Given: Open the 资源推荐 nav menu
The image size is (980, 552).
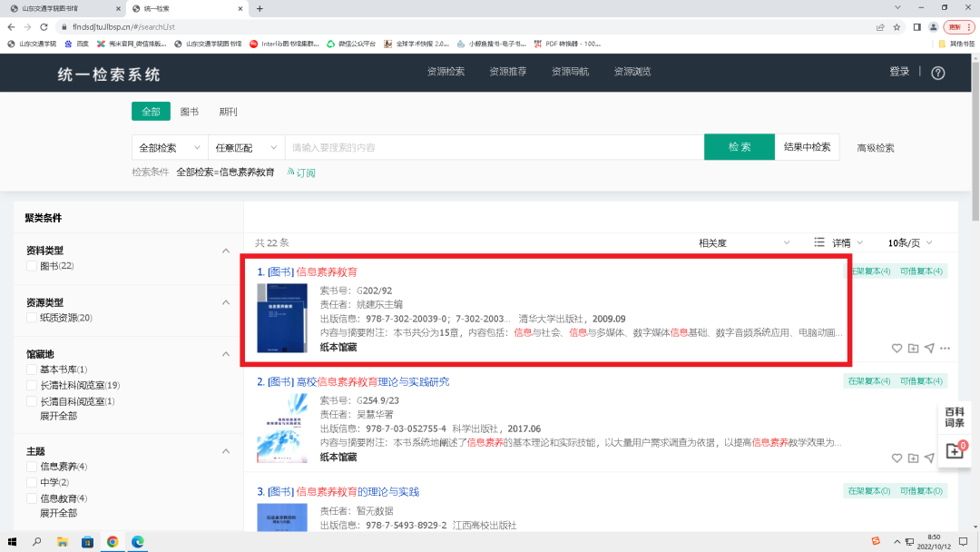Looking at the screenshot, I should click(x=507, y=71).
